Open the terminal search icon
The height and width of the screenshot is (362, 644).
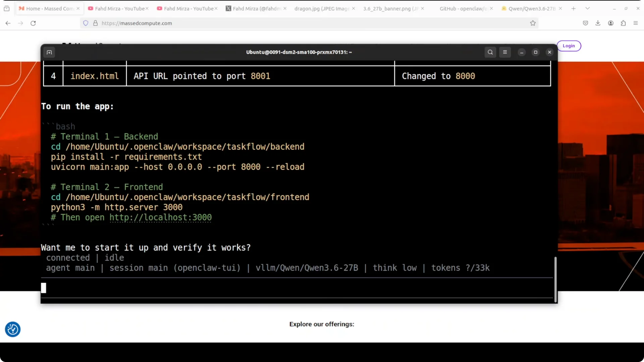(x=490, y=52)
